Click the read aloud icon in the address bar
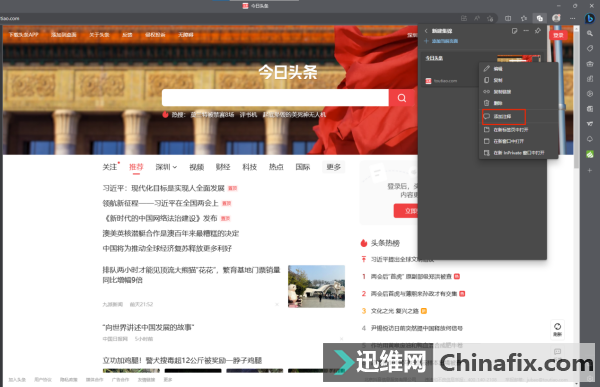 click(477, 18)
